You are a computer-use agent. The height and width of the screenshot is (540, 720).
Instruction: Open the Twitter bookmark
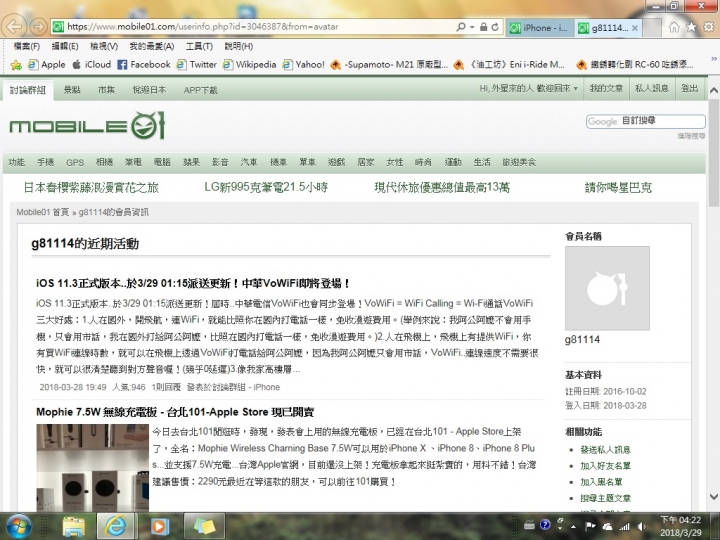(x=197, y=65)
